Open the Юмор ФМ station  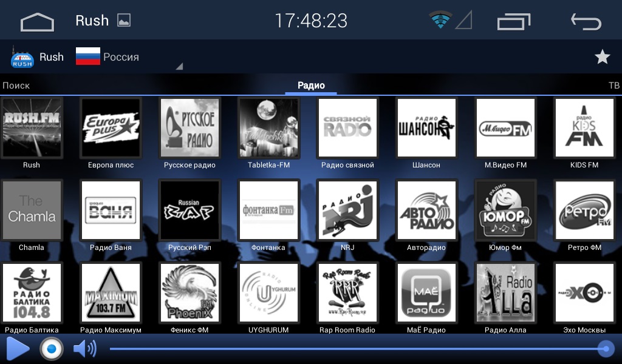tap(505, 211)
